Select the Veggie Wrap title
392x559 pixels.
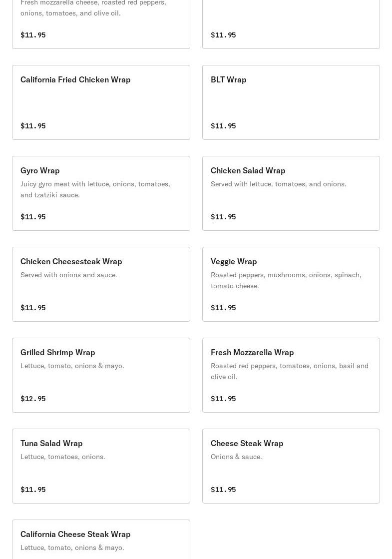click(234, 262)
